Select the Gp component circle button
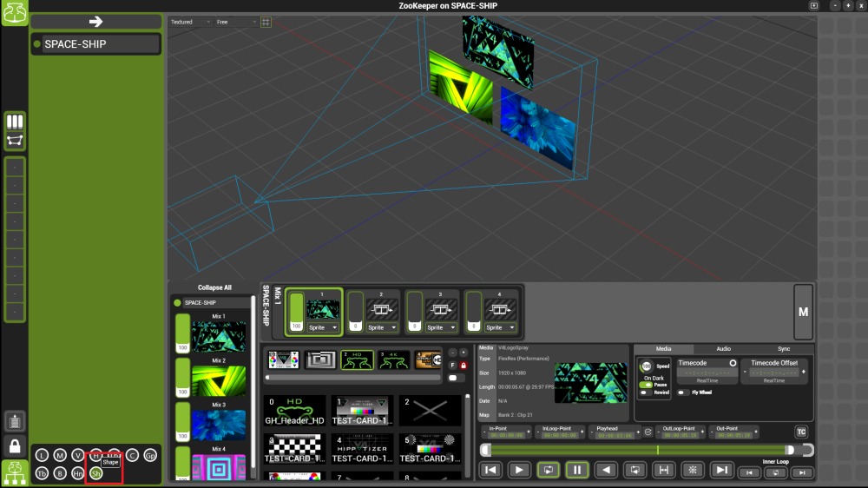Viewport: 868px width, 488px height. coord(150,455)
